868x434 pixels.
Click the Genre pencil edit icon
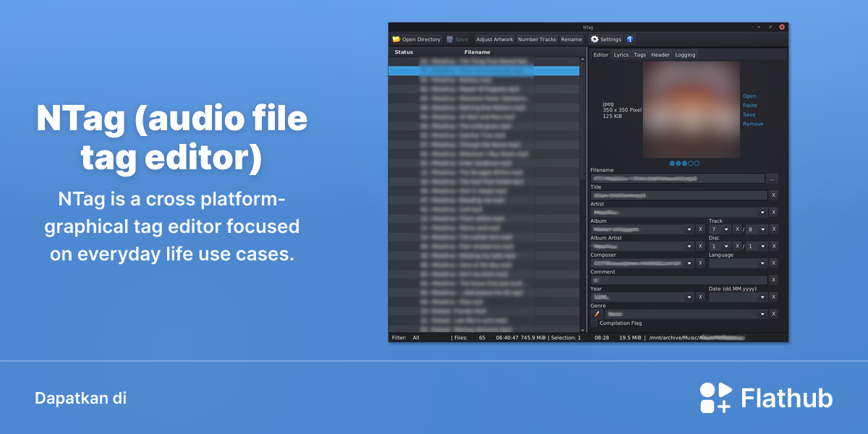(x=596, y=314)
